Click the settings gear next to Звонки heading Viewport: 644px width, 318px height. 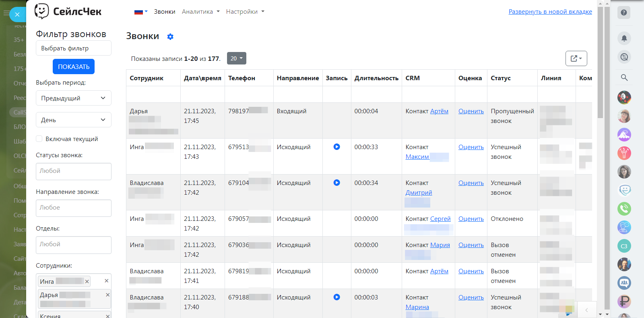click(x=170, y=37)
